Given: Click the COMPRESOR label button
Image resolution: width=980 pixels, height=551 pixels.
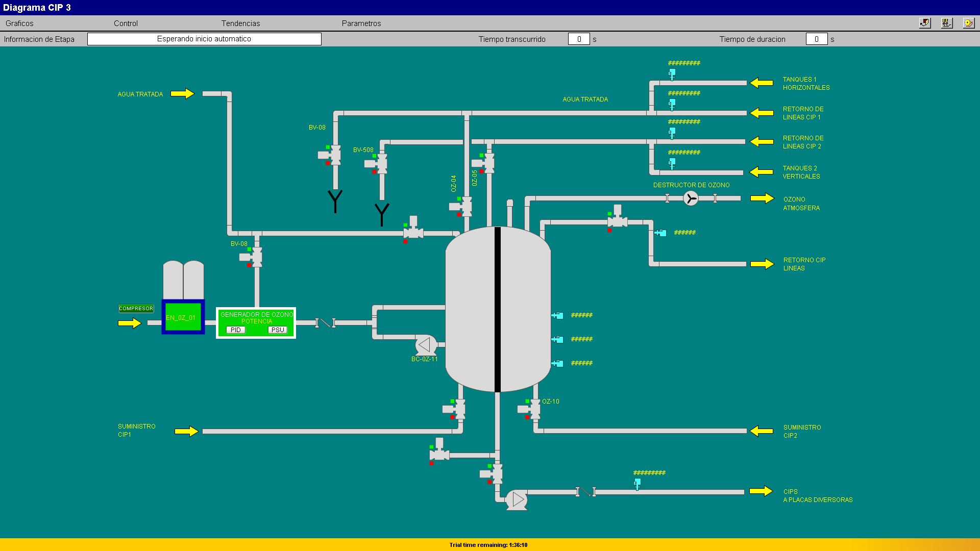Looking at the screenshot, I should pos(136,309).
